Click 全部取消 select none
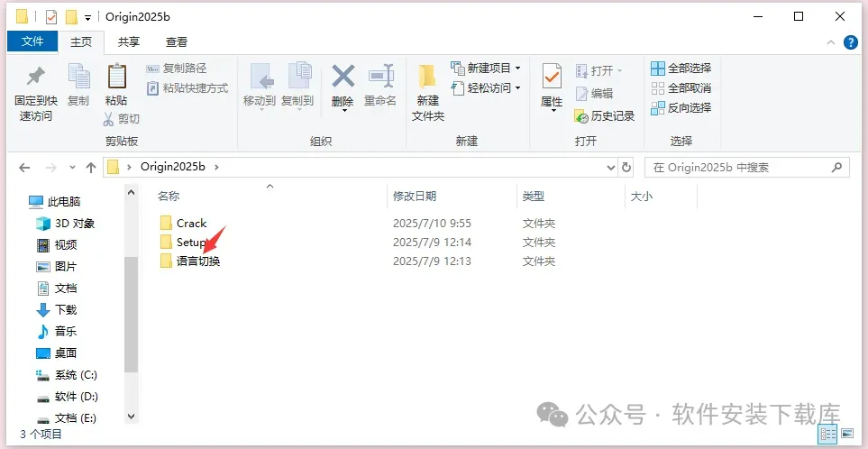This screenshot has width=868, height=449. [x=681, y=88]
